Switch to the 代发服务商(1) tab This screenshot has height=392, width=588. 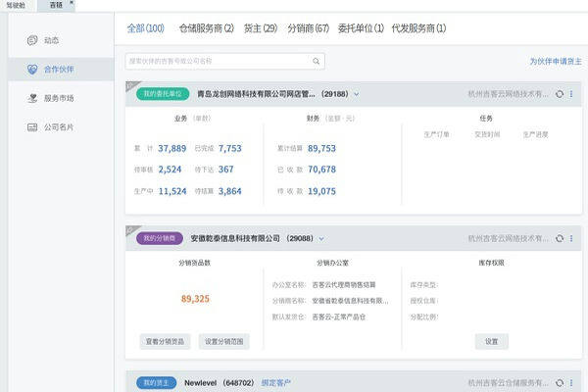tap(418, 28)
